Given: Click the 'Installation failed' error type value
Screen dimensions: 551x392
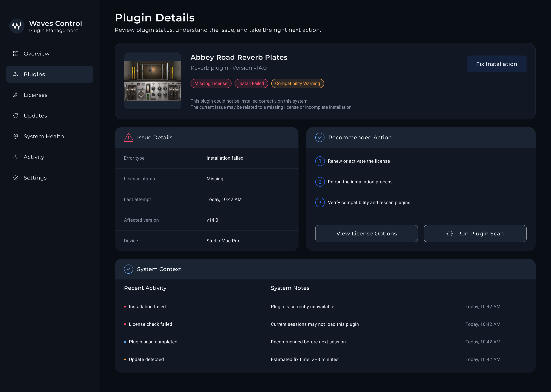Looking at the screenshot, I should tap(225, 158).
